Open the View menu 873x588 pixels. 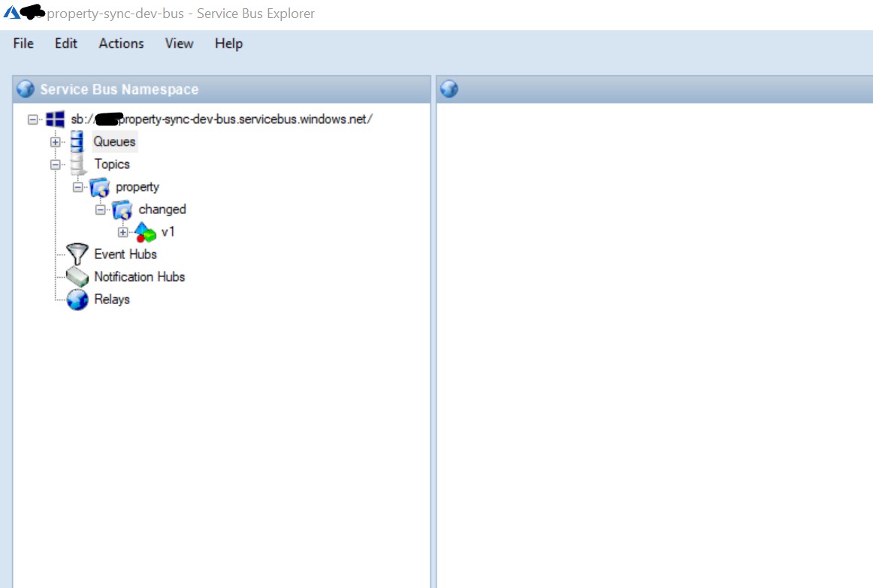pos(179,44)
